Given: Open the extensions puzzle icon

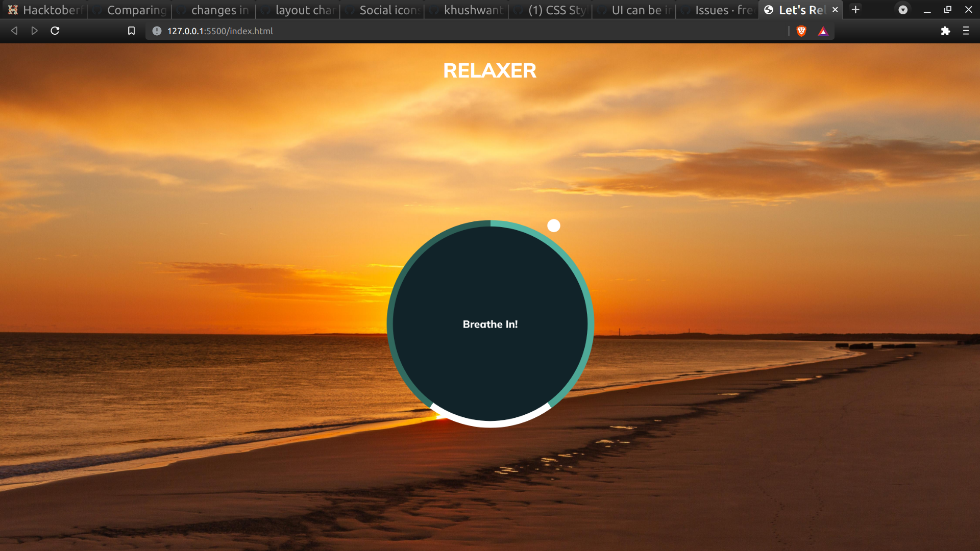Looking at the screenshot, I should pyautogui.click(x=945, y=31).
